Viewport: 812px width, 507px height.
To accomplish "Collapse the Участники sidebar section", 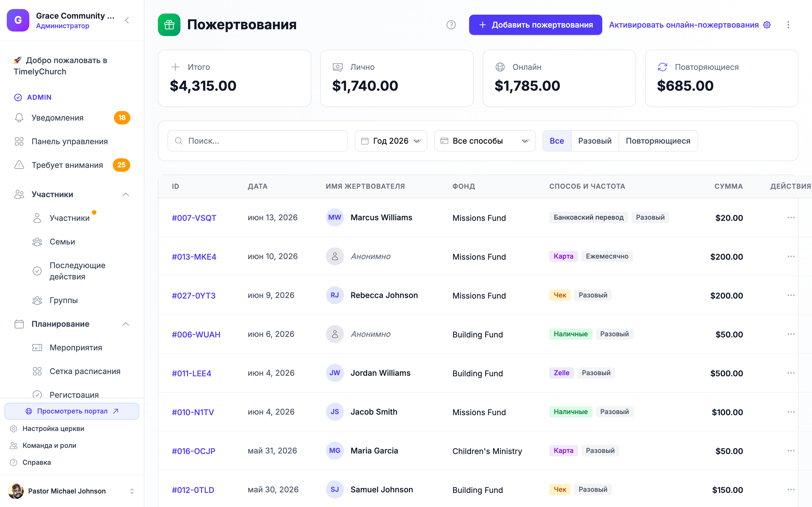I will [125, 194].
